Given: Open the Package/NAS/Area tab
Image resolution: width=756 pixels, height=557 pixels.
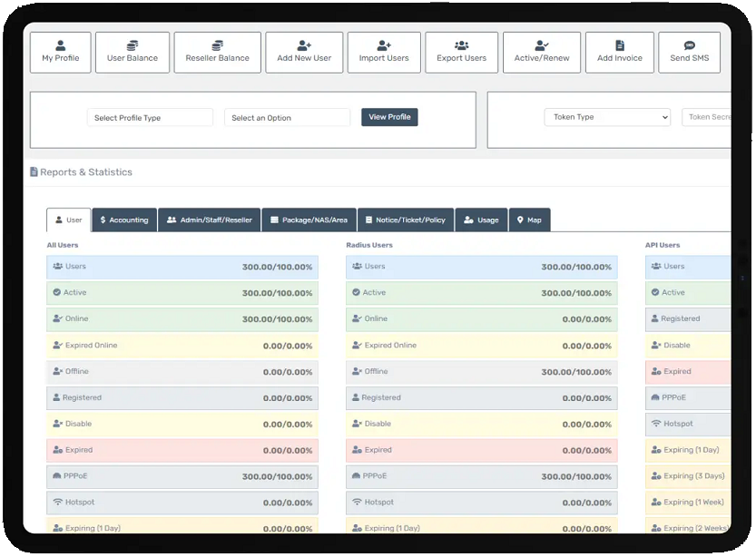Looking at the screenshot, I should point(309,220).
